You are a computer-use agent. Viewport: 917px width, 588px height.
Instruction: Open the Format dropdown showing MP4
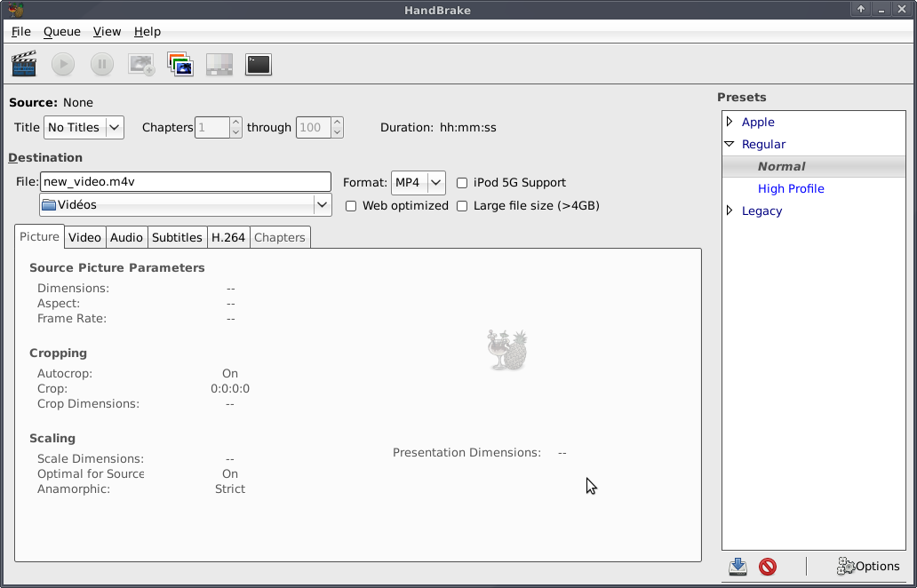pos(419,183)
